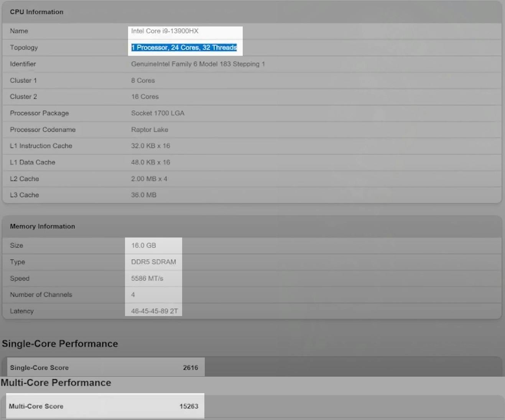Screen dimensions: 505x420
Task: Click the Cluster 2 value 16 Cores
Action: 145,97
